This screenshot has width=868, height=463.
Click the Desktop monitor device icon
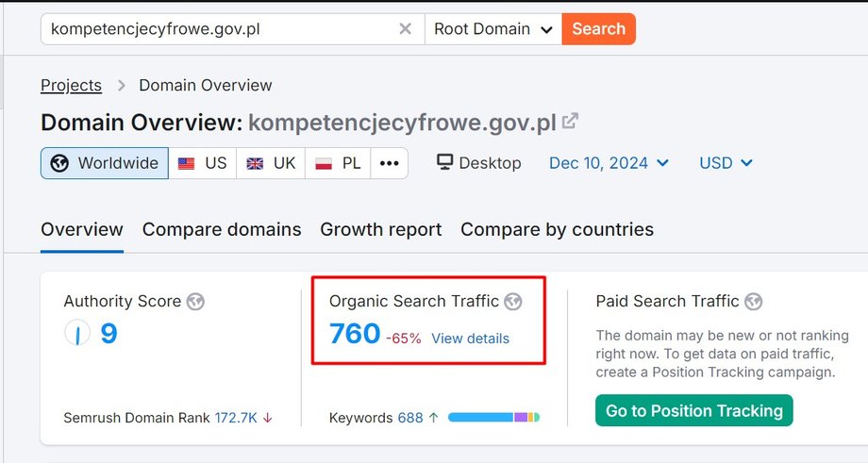[445, 162]
